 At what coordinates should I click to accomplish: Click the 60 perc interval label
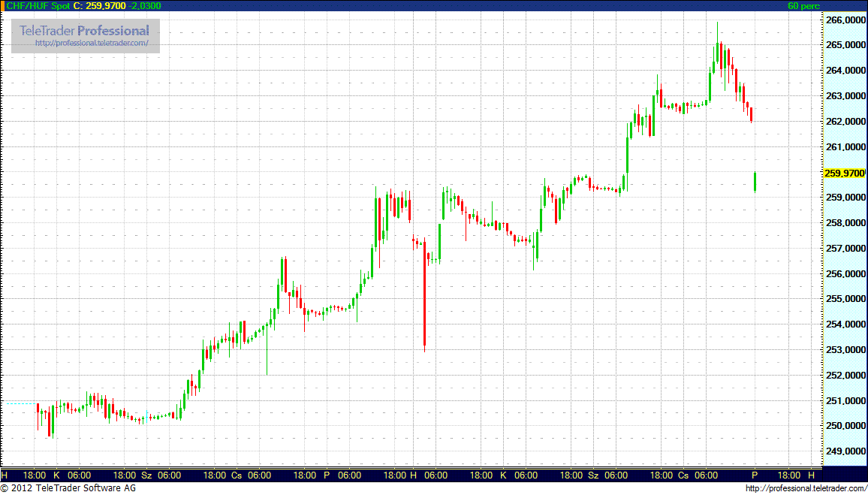tap(804, 5)
